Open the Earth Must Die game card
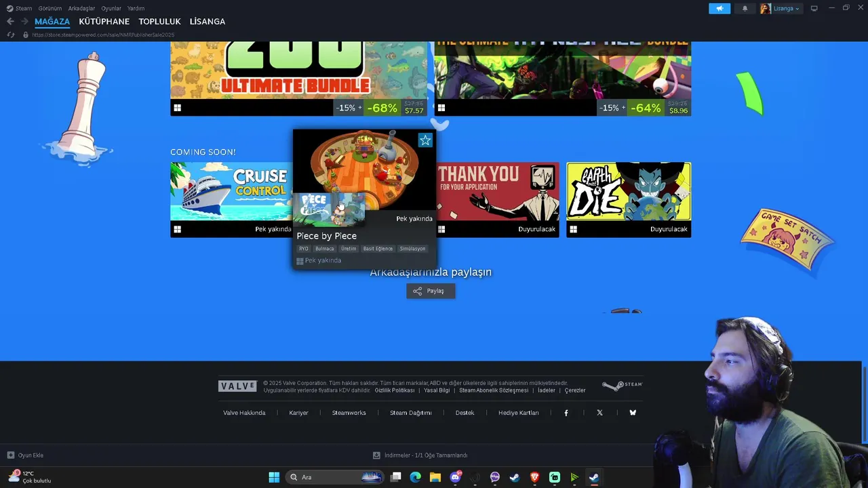 pyautogui.click(x=629, y=199)
